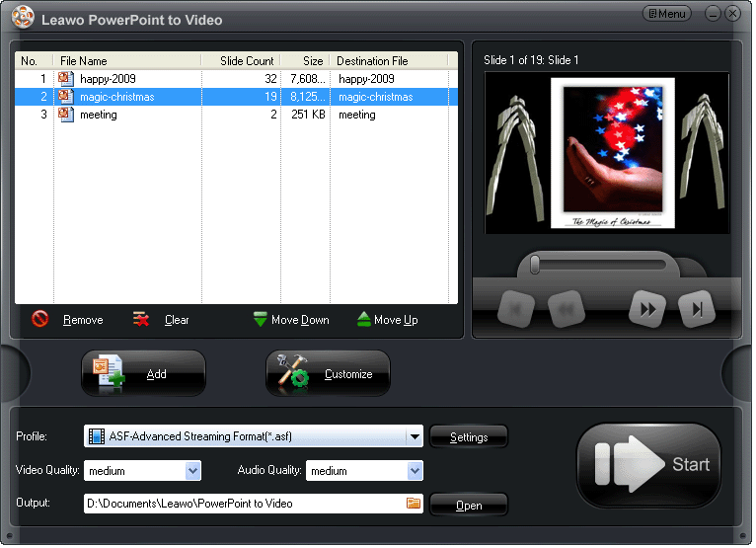
Task: Click the Remove label
Action: click(83, 320)
